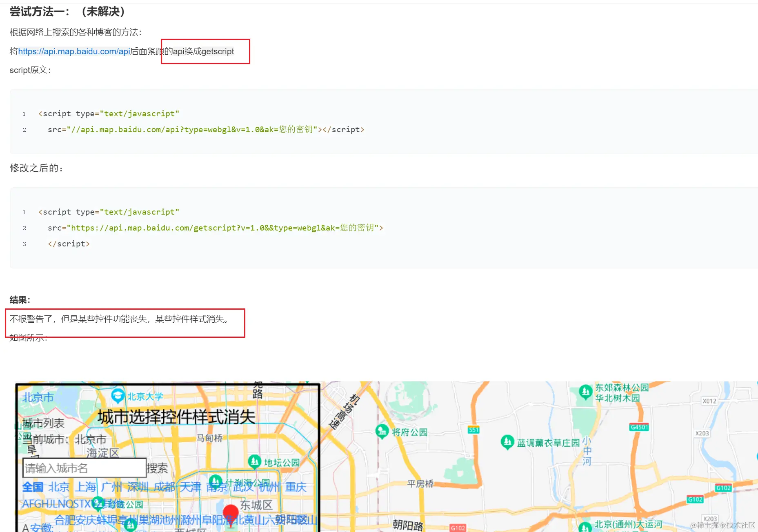
Task: Select the 天津 city link
Action: coord(190,487)
